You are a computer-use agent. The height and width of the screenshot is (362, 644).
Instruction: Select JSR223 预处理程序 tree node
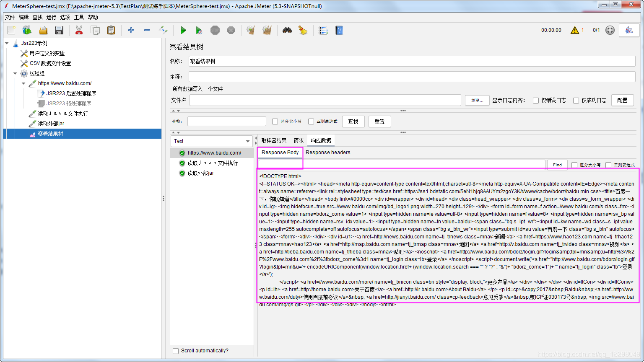click(x=69, y=103)
